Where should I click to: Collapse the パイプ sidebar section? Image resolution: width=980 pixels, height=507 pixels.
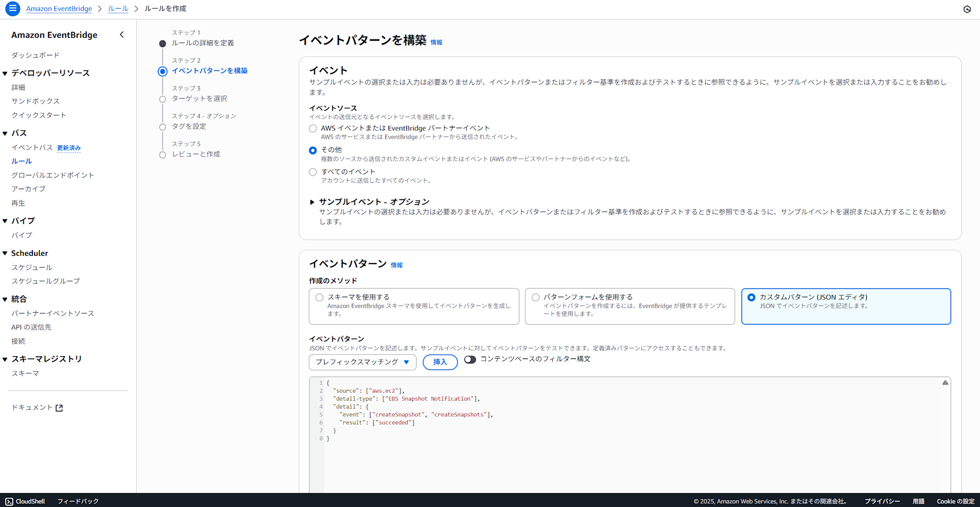(x=5, y=221)
